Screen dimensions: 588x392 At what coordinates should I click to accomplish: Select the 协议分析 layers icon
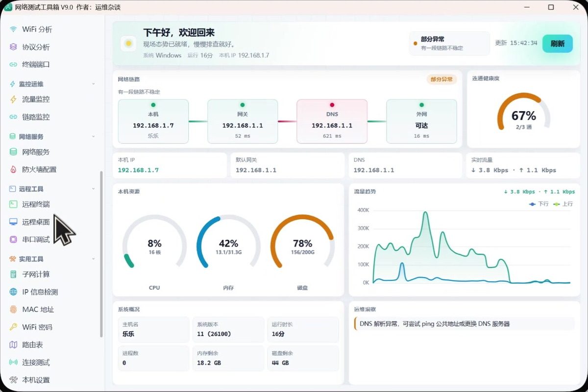click(x=13, y=47)
